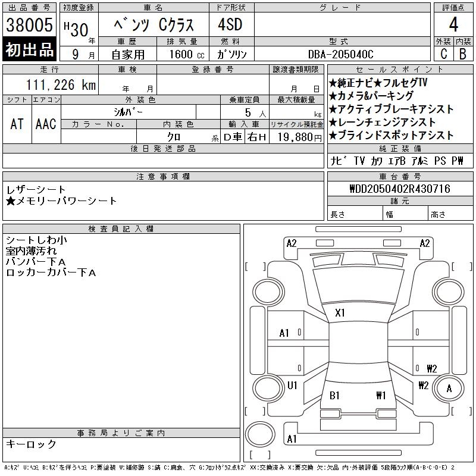This screenshot has width=476, height=476.
Task: Click the AAC air conditioner value
Action: click(46, 124)
